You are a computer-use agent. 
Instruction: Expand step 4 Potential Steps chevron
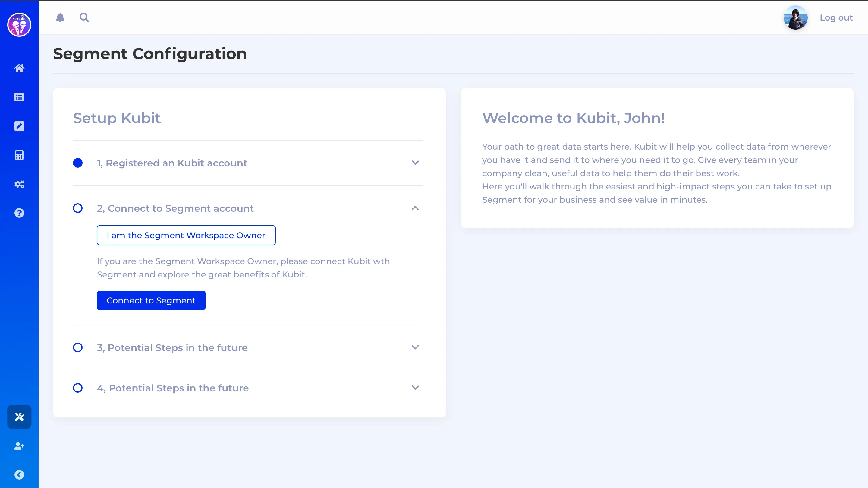coord(415,388)
